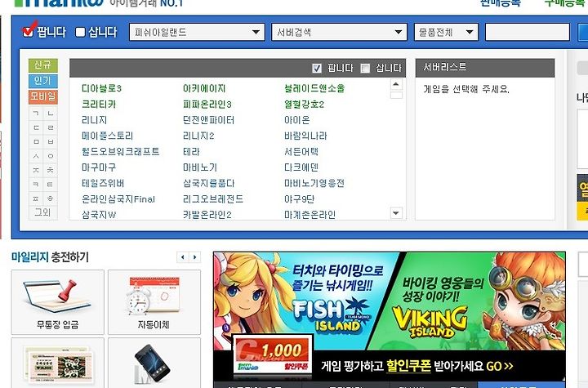Select game 온라인삼국지Final
The image size is (588, 388).
click(118, 198)
